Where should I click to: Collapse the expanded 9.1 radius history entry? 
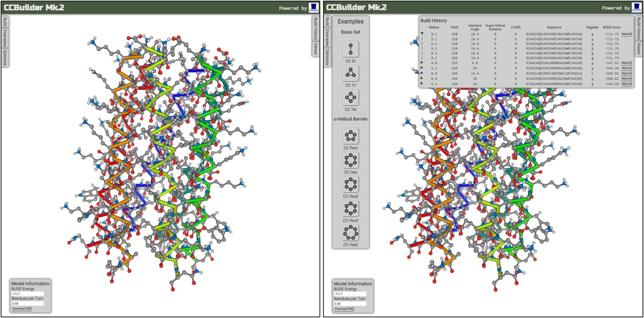pyautogui.click(x=422, y=34)
